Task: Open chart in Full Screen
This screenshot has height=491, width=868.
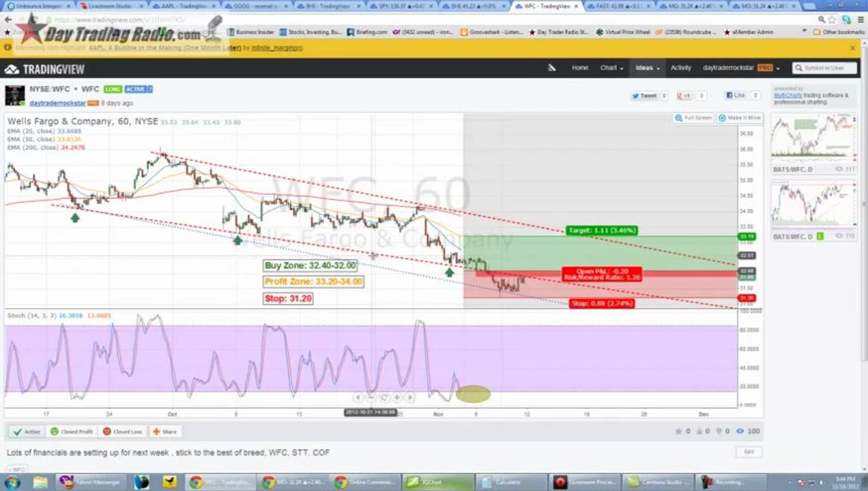Action: tap(693, 118)
